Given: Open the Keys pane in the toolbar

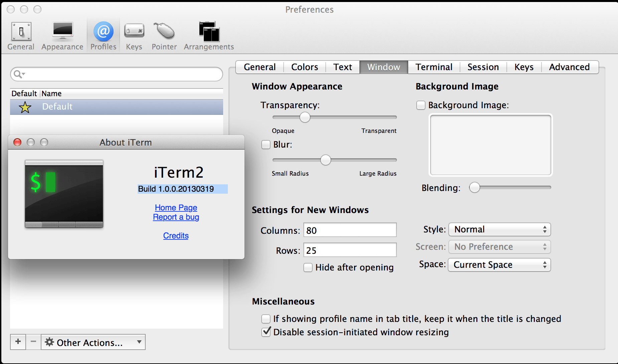Looking at the screenshot, I should tap(134, 36).
